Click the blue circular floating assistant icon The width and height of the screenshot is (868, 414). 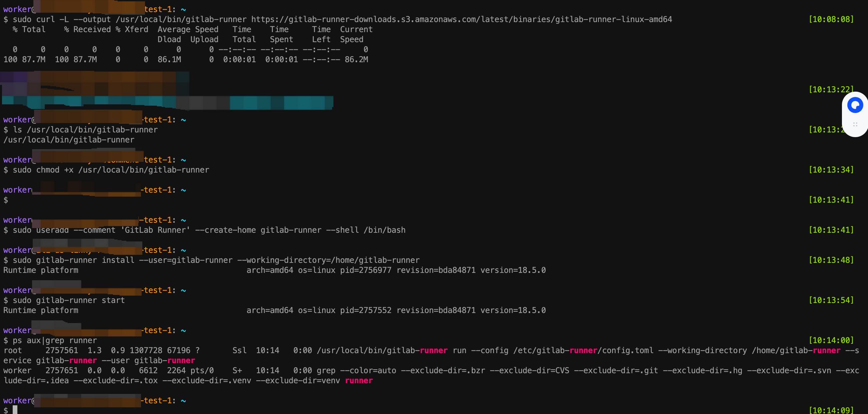855,105
